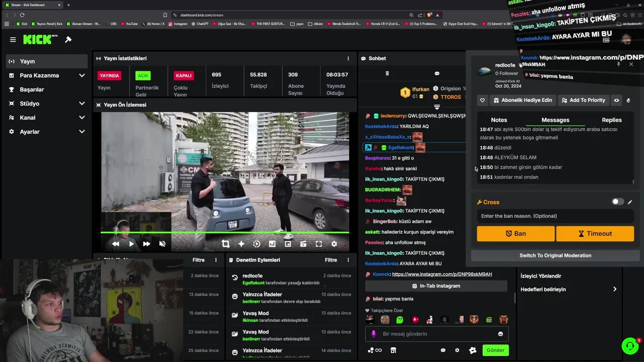Click the Timeout button
The image size is (644, 362).
pos(595,234)
